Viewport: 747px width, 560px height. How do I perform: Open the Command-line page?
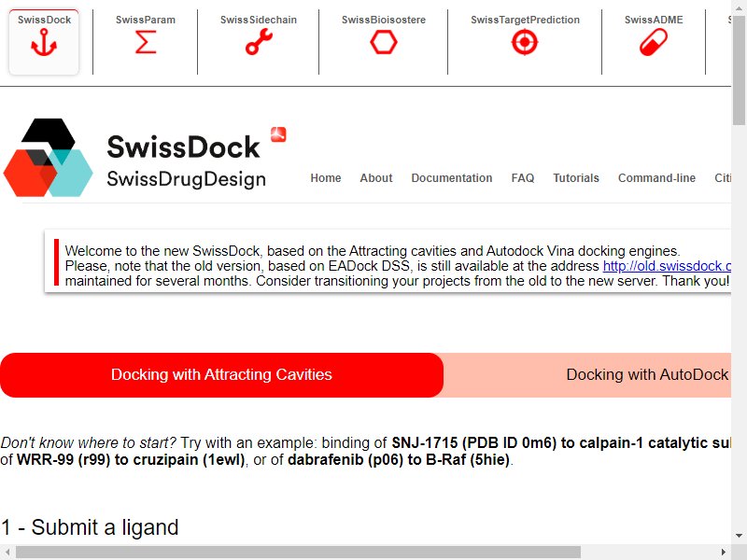(656, 178)
